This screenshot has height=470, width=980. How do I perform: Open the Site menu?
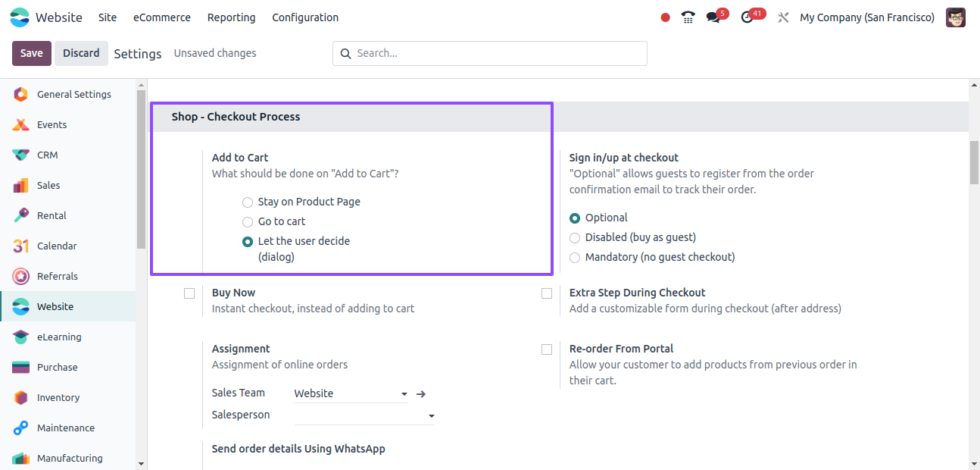pyautogui.click(x=108, y=17)
